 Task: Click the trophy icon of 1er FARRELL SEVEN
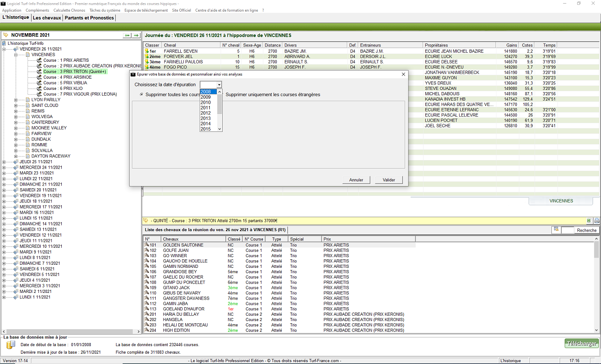(x=146, y=51)
